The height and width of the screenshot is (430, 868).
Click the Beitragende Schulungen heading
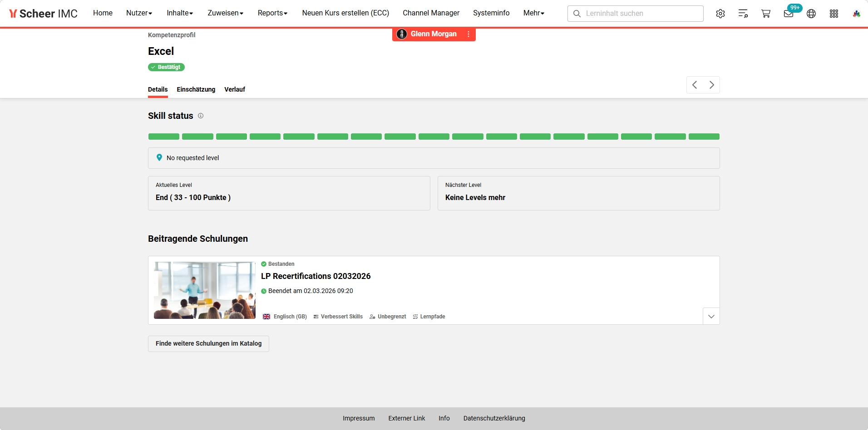point(198,239)
